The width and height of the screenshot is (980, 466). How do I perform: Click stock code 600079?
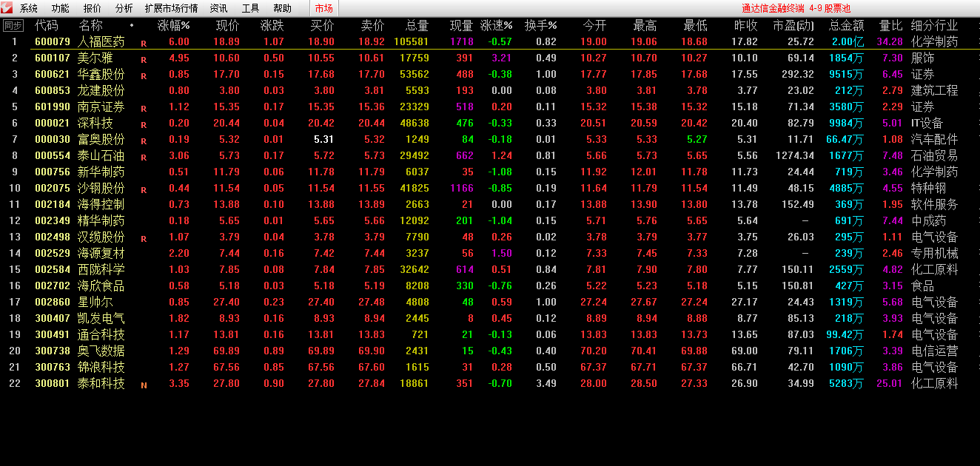53,41
